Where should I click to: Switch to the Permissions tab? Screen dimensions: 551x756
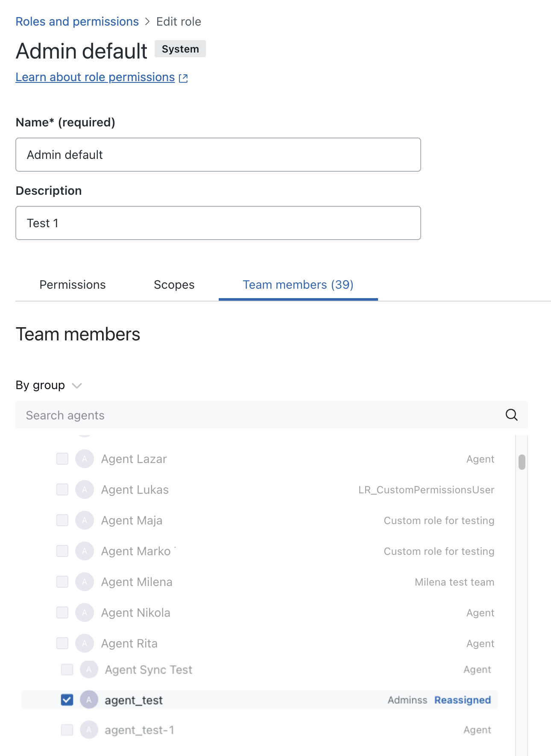pos(73,285)
